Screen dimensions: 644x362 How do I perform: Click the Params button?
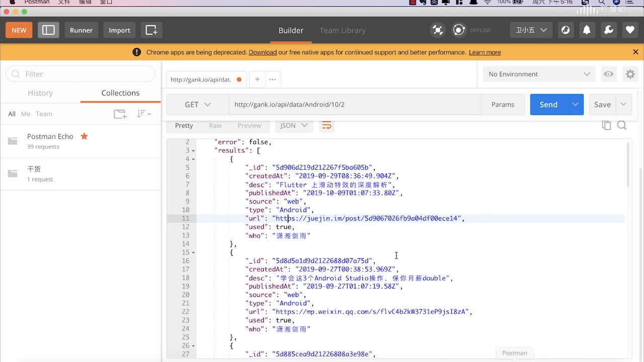coord(503,105)
